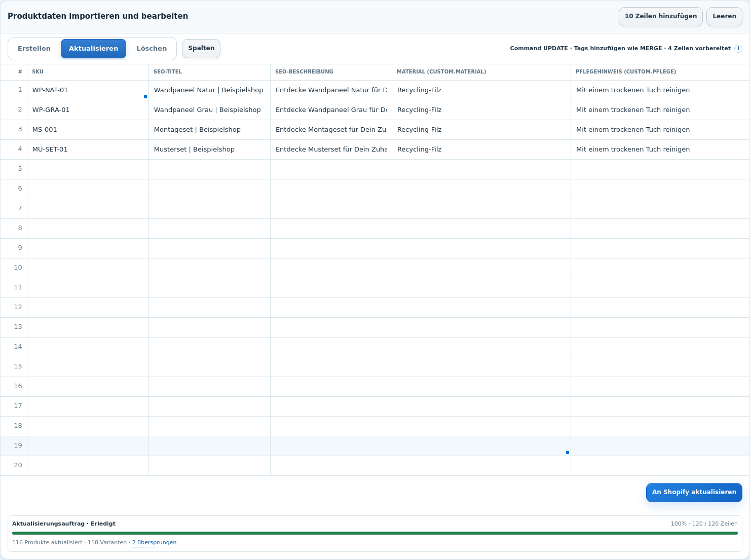Image resolution: width=750 pixels, height=560 pixels.
Task: Switch to the Erstellen mode
Action: tap(34, 49)
